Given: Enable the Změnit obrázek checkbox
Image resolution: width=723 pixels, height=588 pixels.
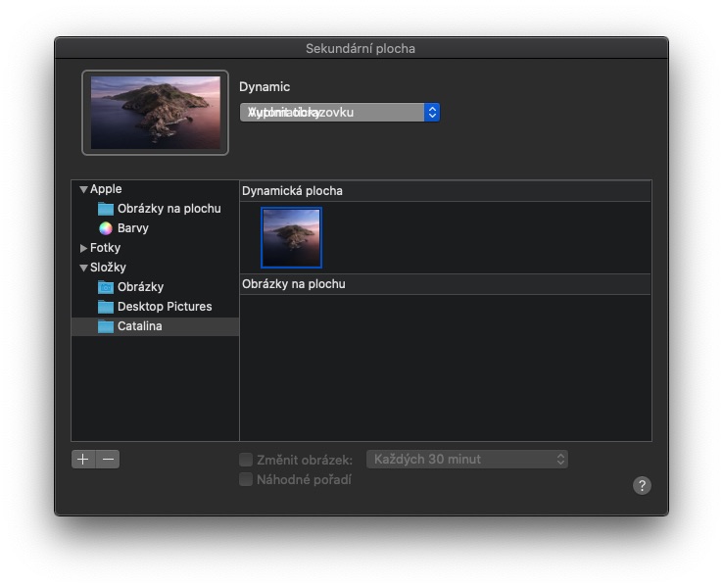Looking at the screenshot, I should (246, 460).
